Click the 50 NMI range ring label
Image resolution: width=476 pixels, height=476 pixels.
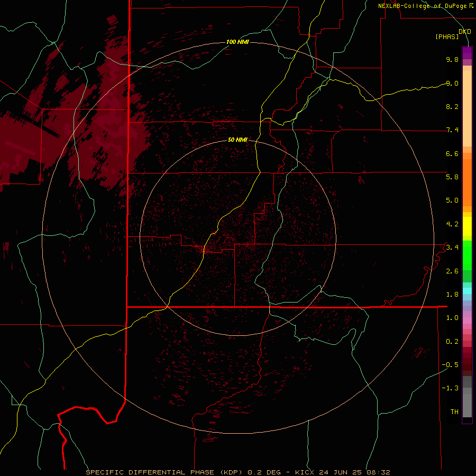[237, 140]
